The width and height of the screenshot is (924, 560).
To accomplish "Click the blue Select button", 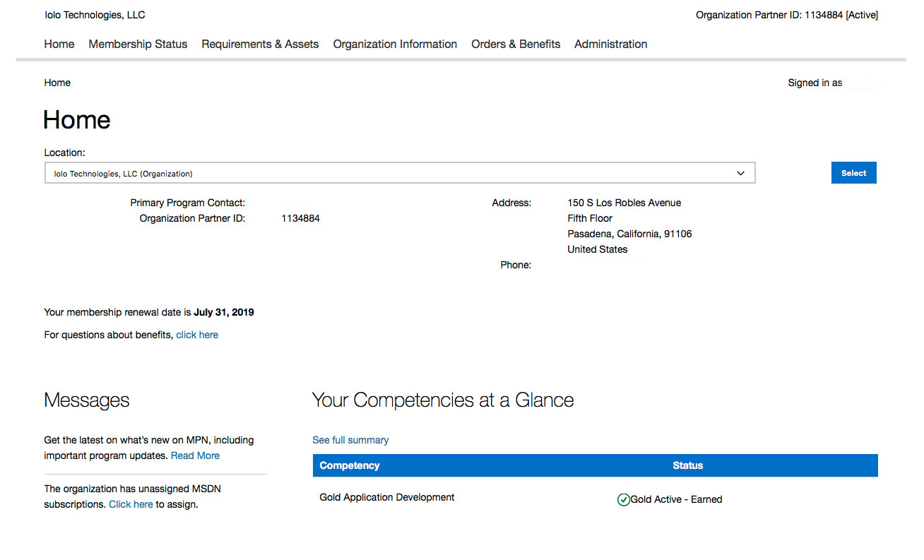I will [853, 173].
